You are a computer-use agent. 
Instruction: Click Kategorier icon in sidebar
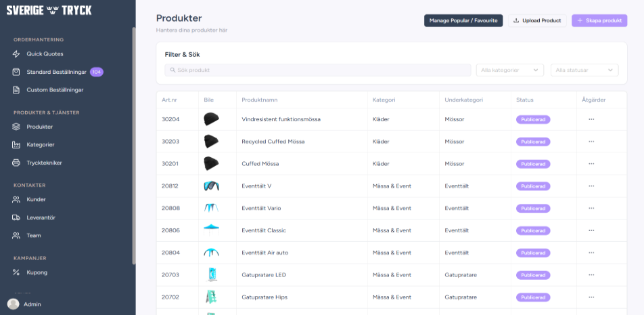coord(16,145)
